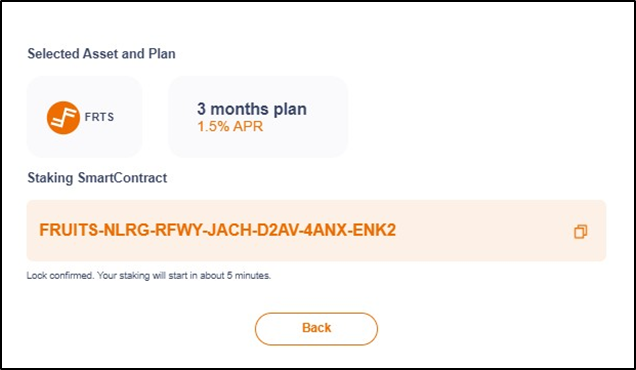Click the word SmartContract in the heading

coord(122,178)
